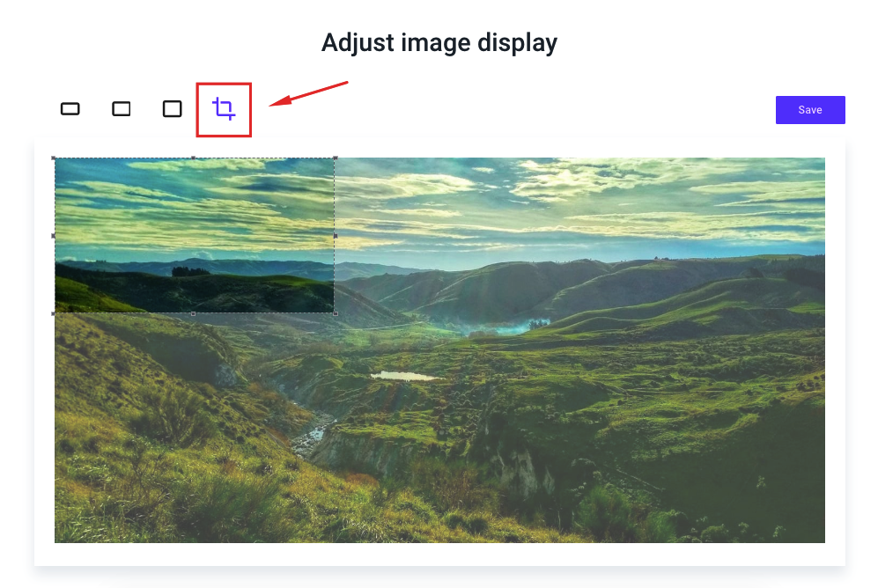This screenshot has height=588, width=878.
Task: Click the right-middle crop edge handle
Action: point(336,236)
